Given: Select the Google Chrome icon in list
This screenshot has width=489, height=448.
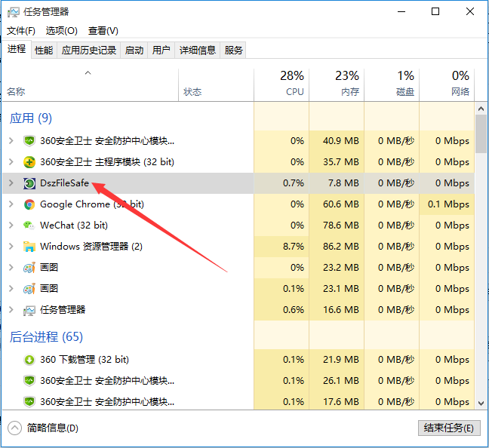Looking at the screenshot, I should 29,204.
